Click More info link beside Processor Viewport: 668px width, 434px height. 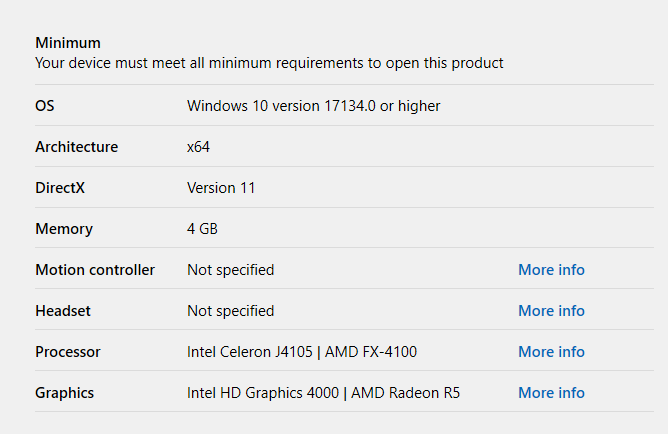551,352
